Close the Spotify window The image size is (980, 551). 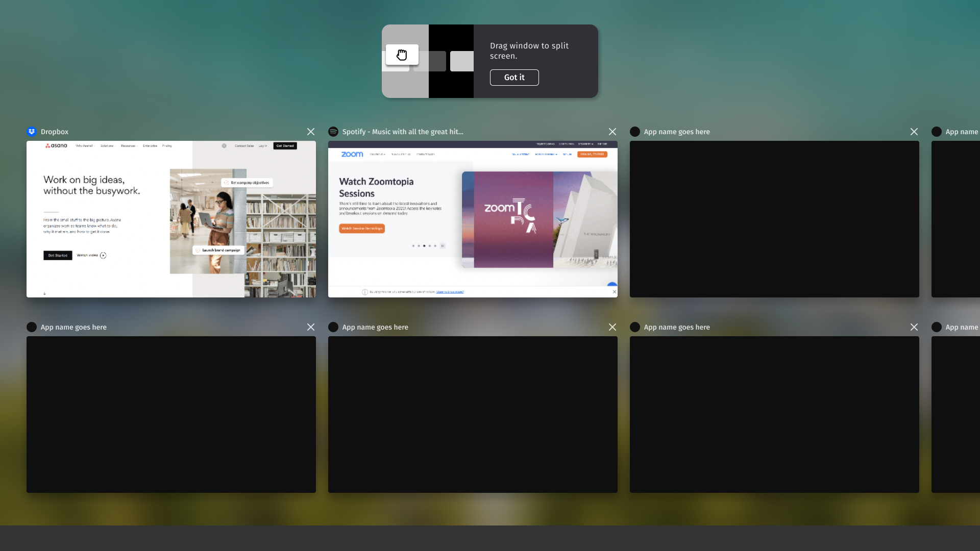click(612, 132)
